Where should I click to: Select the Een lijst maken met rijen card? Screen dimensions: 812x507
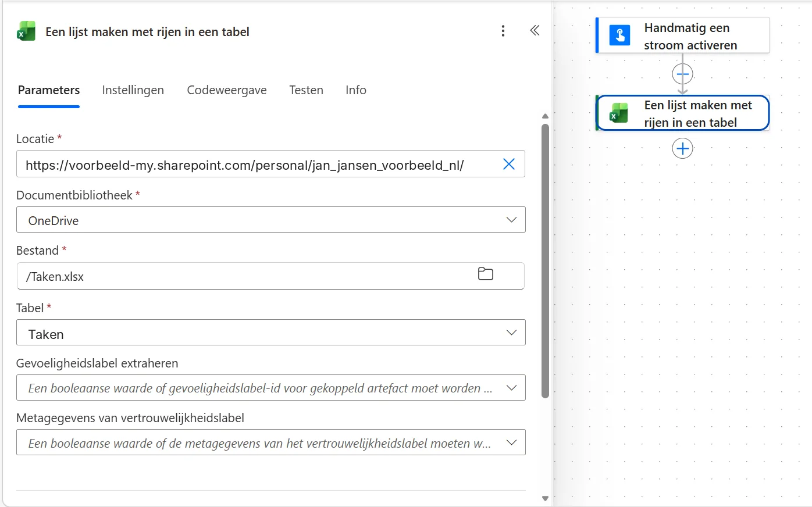click(x=683, y=113)
